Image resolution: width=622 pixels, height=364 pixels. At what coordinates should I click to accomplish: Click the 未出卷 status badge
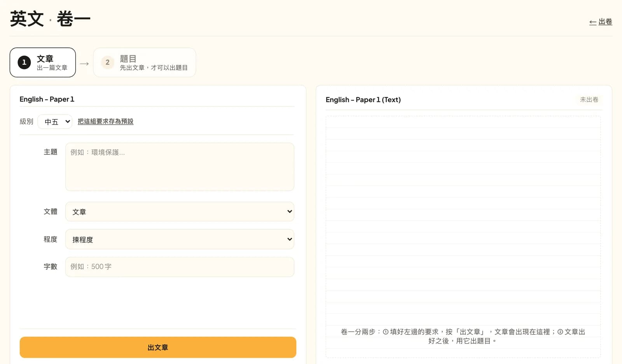click(x=589, y=99)
